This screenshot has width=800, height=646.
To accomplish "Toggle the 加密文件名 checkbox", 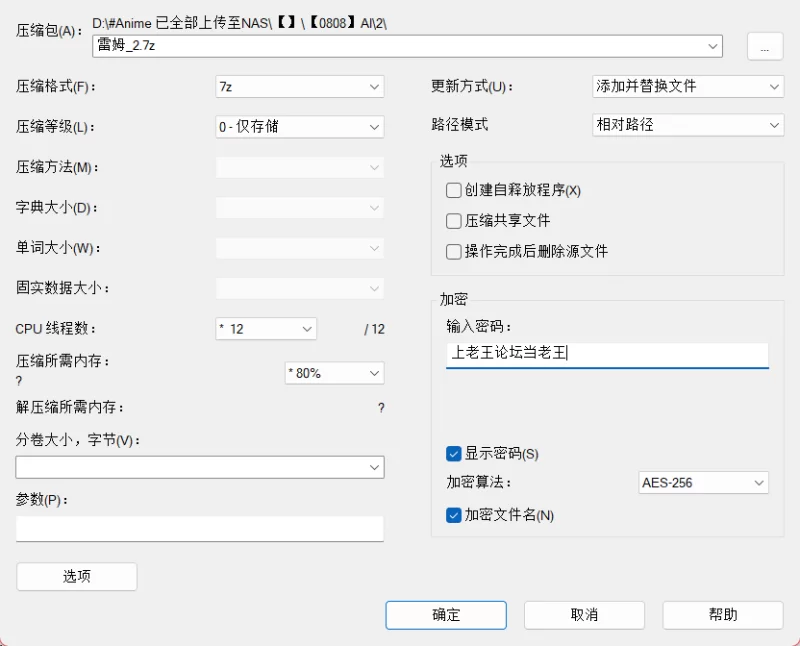I will pyautogui.click(x=454, y=515).
